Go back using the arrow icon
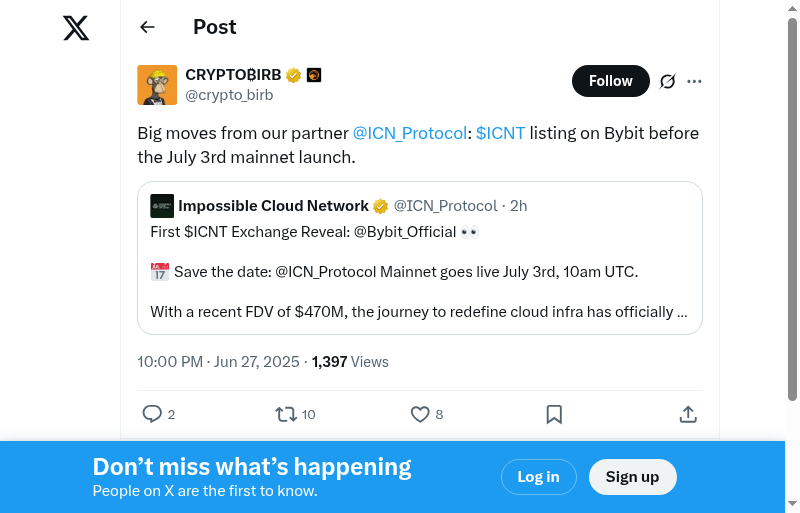Screen dimensions: 800x513 148,27
